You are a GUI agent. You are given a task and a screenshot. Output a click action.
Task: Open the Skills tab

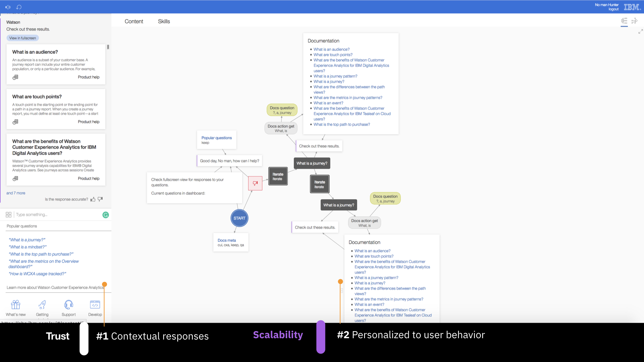pyautogui.click(x=164, y=21)
